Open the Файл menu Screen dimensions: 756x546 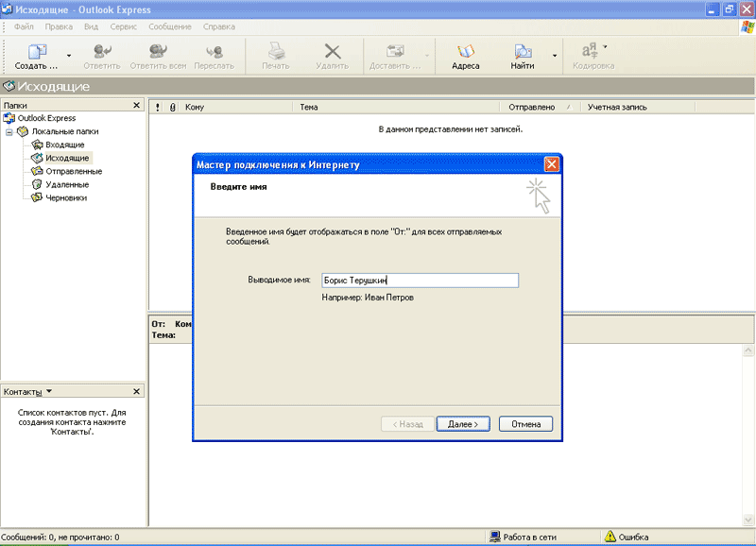click(x=24, y=26)
